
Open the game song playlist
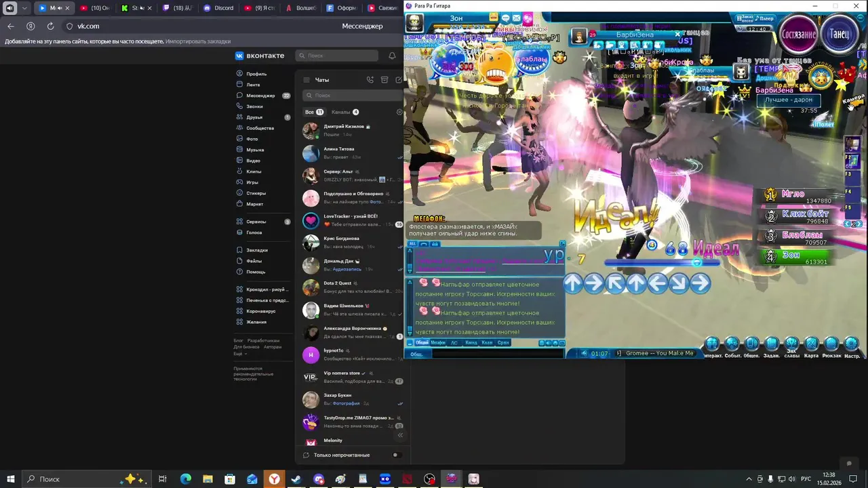coord(618,353)
